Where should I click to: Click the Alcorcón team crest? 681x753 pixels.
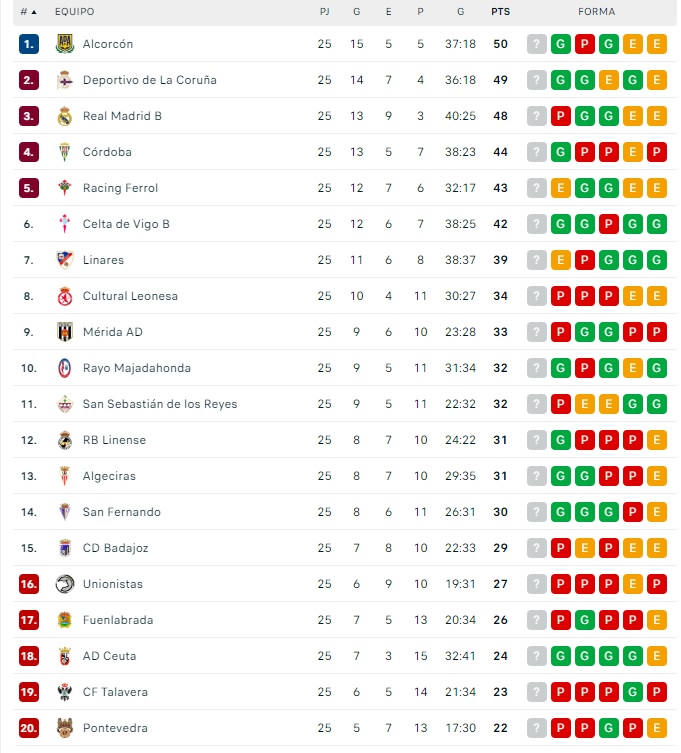point(65,44)
